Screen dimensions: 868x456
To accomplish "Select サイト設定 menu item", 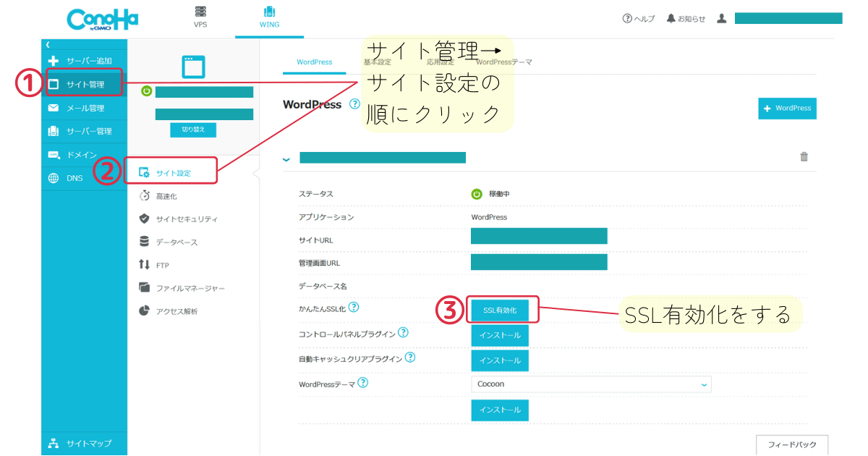I will coord(173,173).
